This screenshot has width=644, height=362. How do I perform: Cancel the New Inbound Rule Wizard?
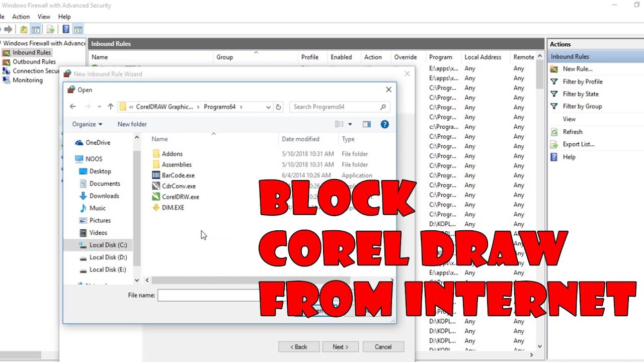(383, 347)
